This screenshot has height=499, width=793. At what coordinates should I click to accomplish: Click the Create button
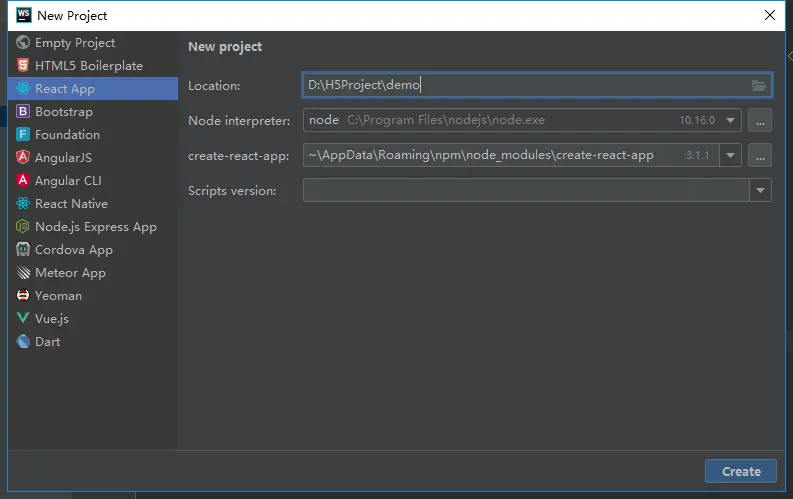coord(741,471)
